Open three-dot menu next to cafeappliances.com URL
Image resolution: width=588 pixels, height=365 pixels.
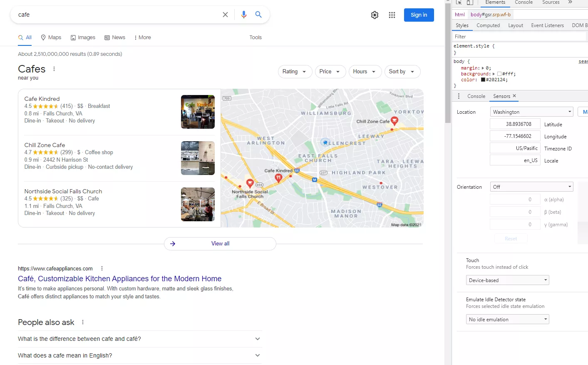coord(102,268)
